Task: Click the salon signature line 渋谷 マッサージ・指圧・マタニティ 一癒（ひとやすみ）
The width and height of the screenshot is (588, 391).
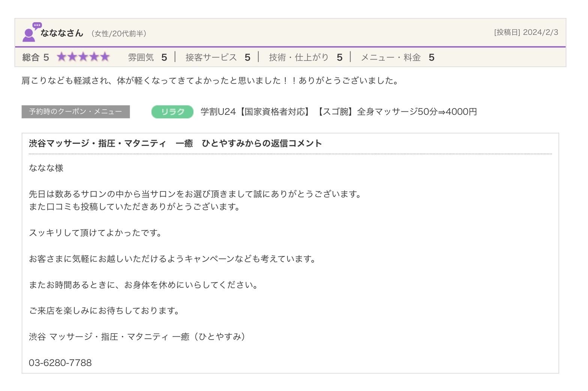Action: click(138, 337)
